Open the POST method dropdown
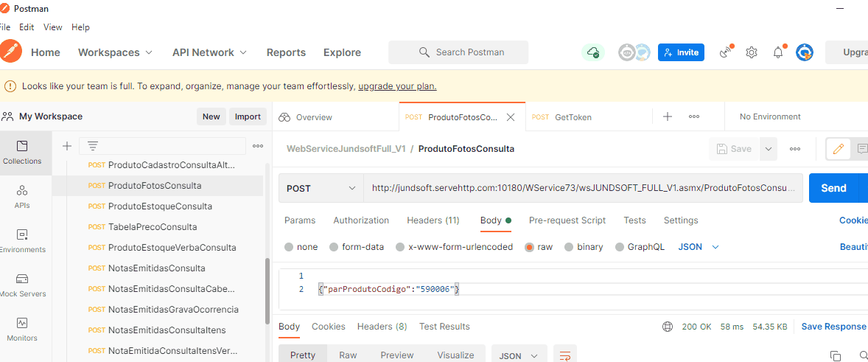 coord(321,188)
